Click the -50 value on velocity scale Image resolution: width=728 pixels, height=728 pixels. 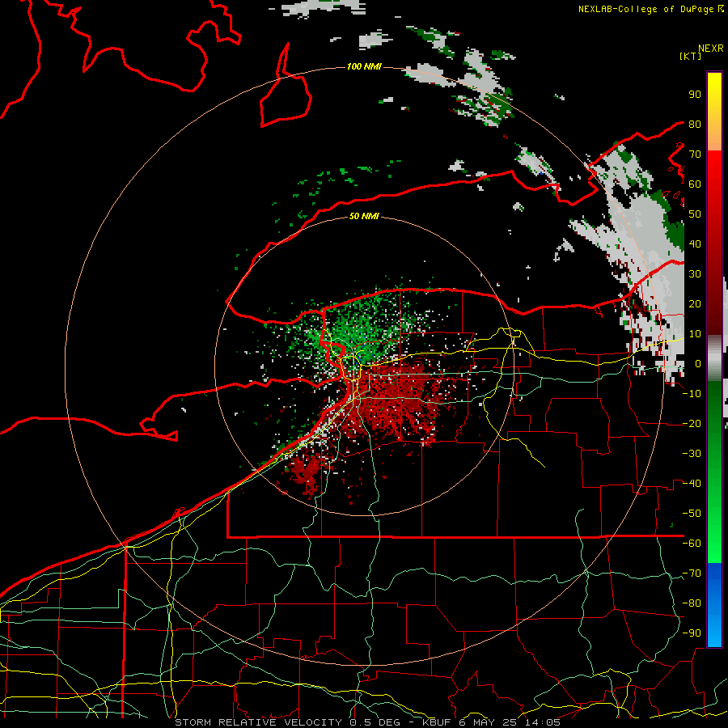(692, 514)
